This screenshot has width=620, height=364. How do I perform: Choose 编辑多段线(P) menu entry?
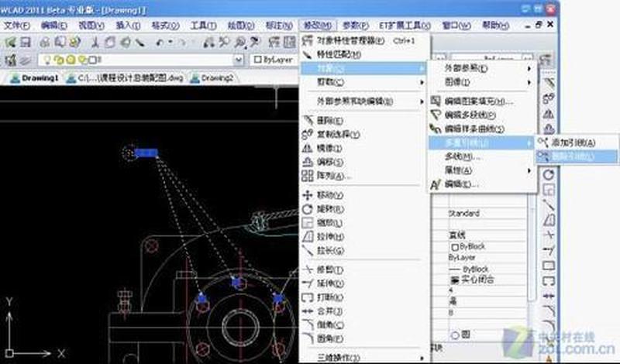[x=483, y=115]
